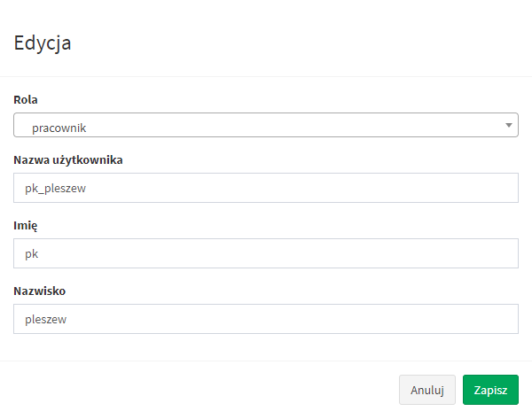Focus the Imię input field
Viewport: 532px width, 419px height.
click(x=266, y=254)
